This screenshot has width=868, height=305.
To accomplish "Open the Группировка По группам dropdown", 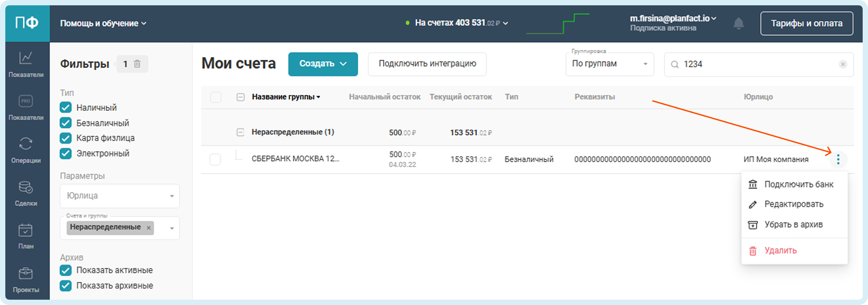I will [x=609, y=64].
